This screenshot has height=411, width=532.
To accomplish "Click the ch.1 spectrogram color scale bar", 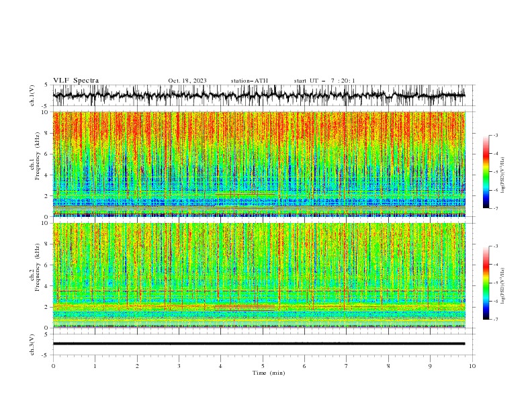I will coord(486,172).
